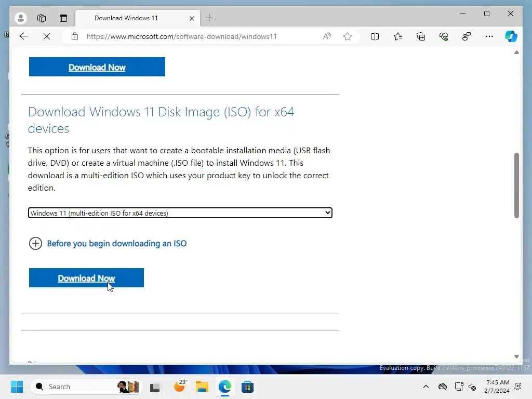Image resolution: width=532 pixels, height=399 pixels.
Task: Open split screen view
Action: 375,36
